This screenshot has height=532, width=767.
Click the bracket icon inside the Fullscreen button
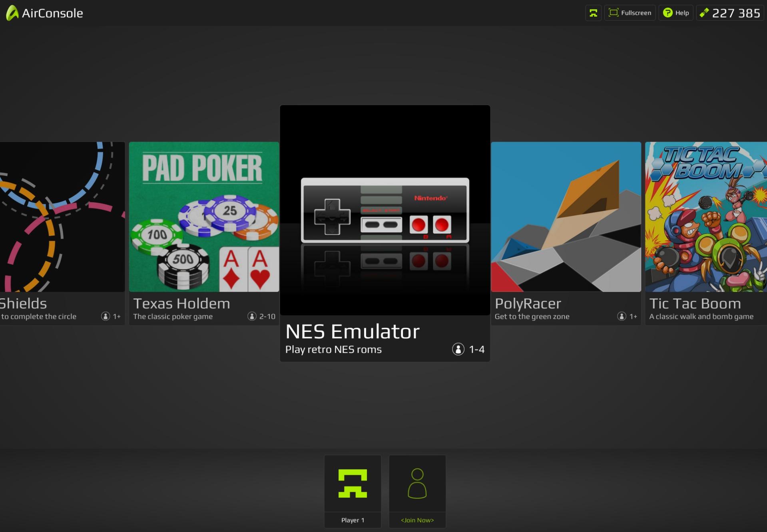pos(613,12)
